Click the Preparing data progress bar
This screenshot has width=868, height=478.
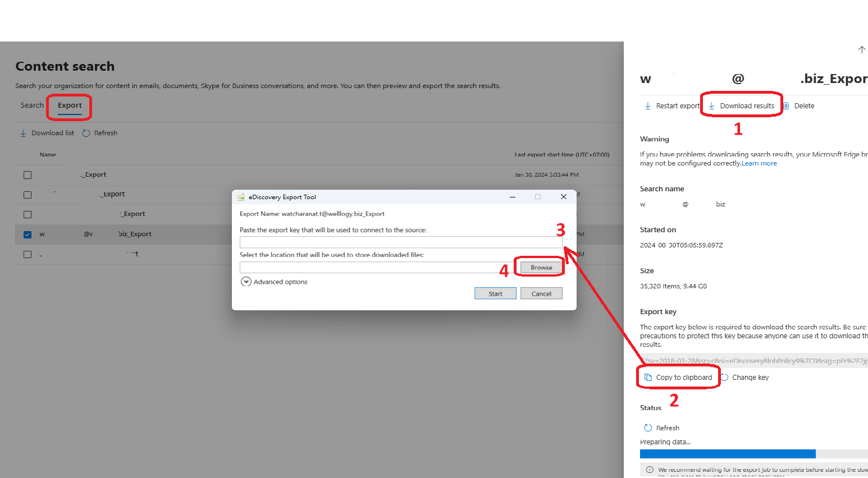pyautogui.click(x=754, y=454)
